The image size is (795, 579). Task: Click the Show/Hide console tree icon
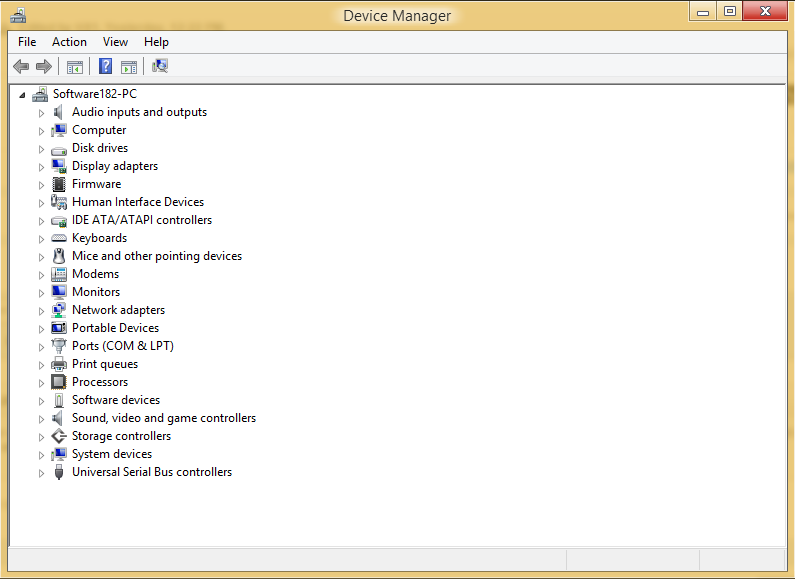[x=75, y=67]
